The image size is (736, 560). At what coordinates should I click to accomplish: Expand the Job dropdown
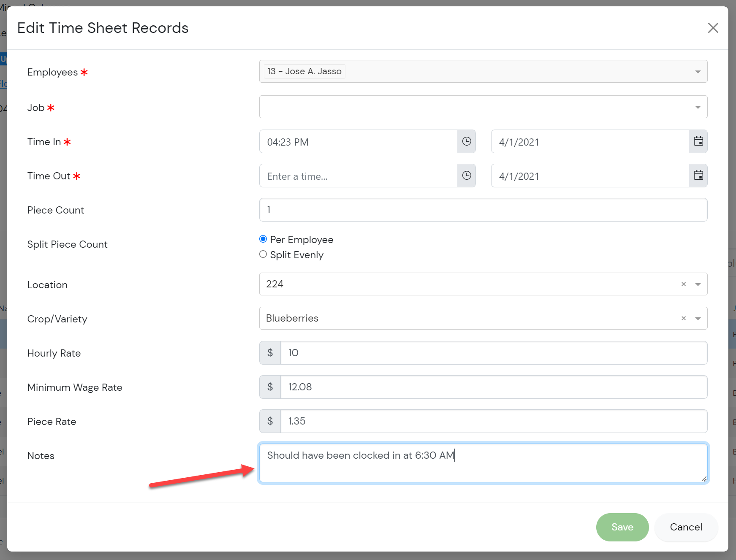click(x=698, y=107)
